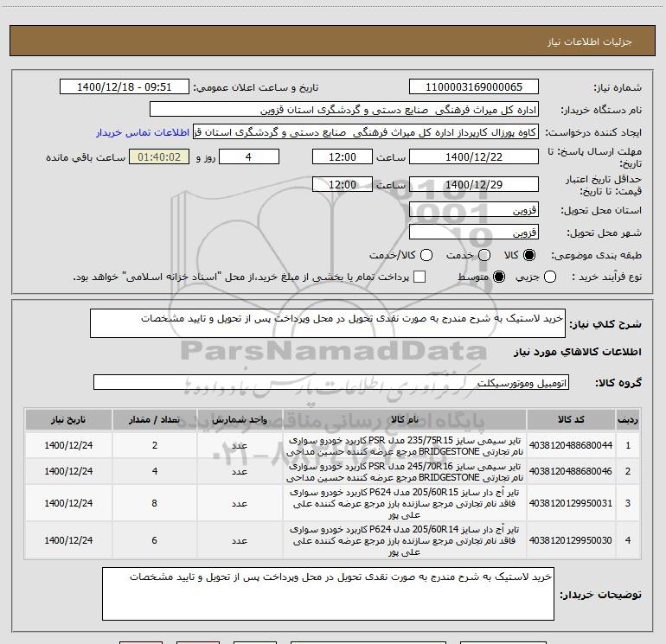
Task: Click product code 403812048868​0046
Action: coord(571,471)
